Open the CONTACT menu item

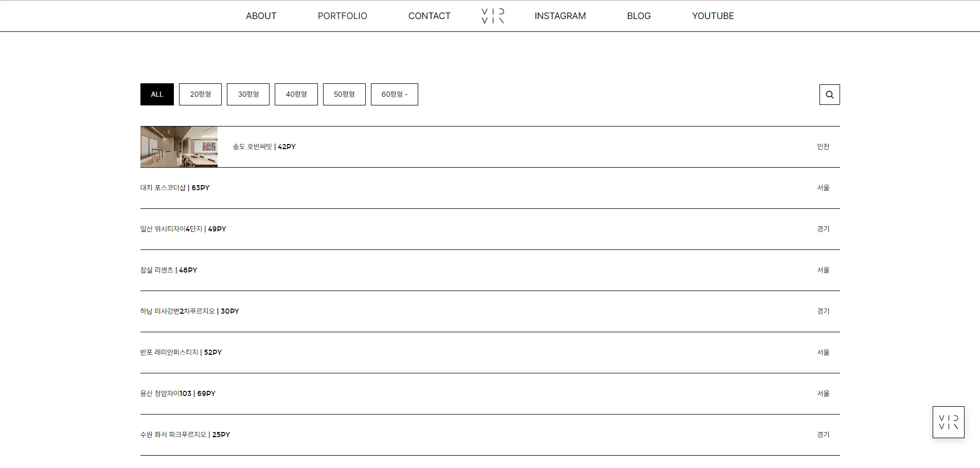429,16
